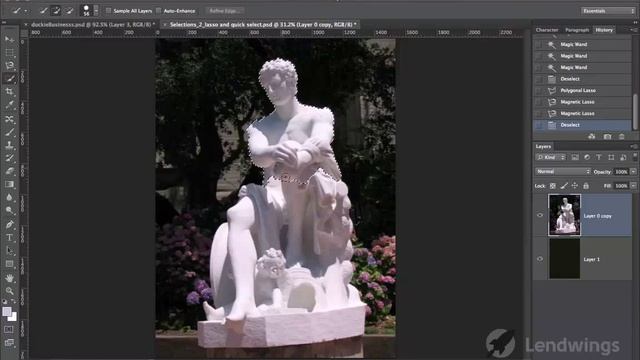Viewport: 640px width, 360px height.
Task: Select the Horizontal Type tool
Action: coord(9,237)
